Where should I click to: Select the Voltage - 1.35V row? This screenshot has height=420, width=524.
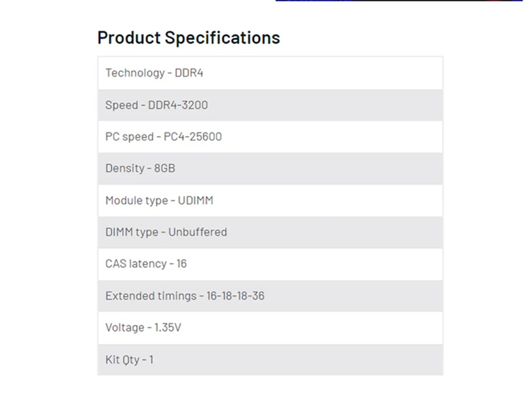[270, 327]
